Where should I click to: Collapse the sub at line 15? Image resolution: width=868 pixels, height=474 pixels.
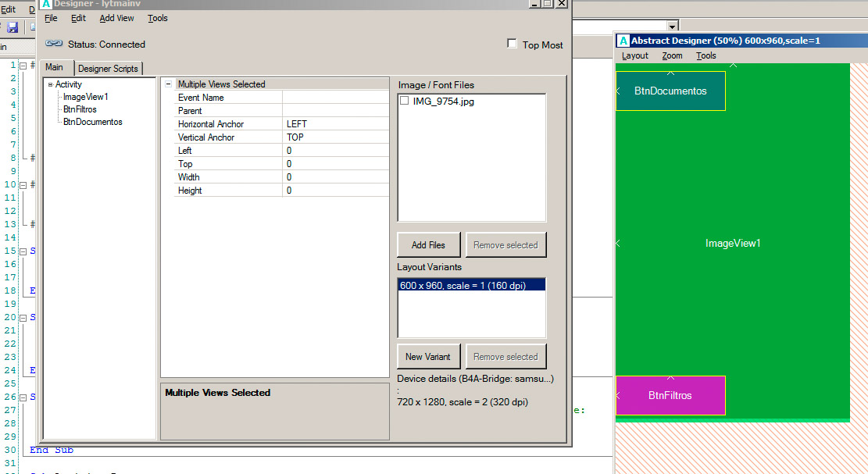23,251
